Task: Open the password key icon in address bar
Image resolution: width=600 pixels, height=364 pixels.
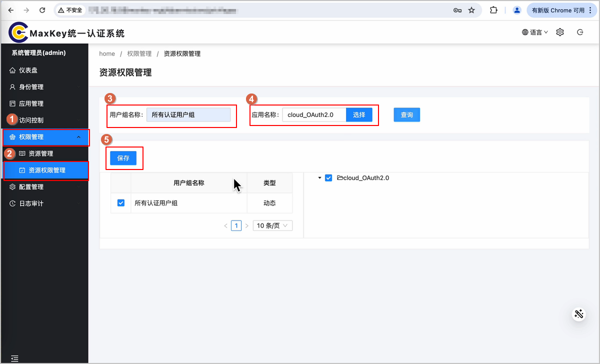Action: (x=457, y=10)
